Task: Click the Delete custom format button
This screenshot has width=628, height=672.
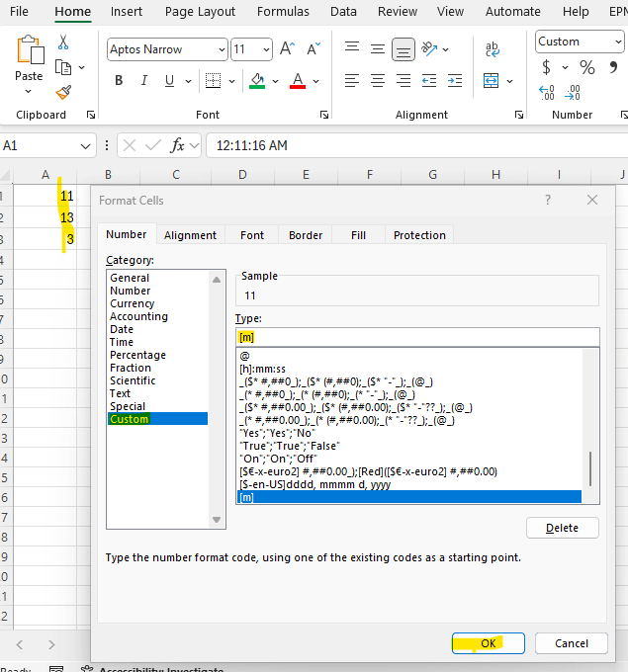Action: click(563, 528)
